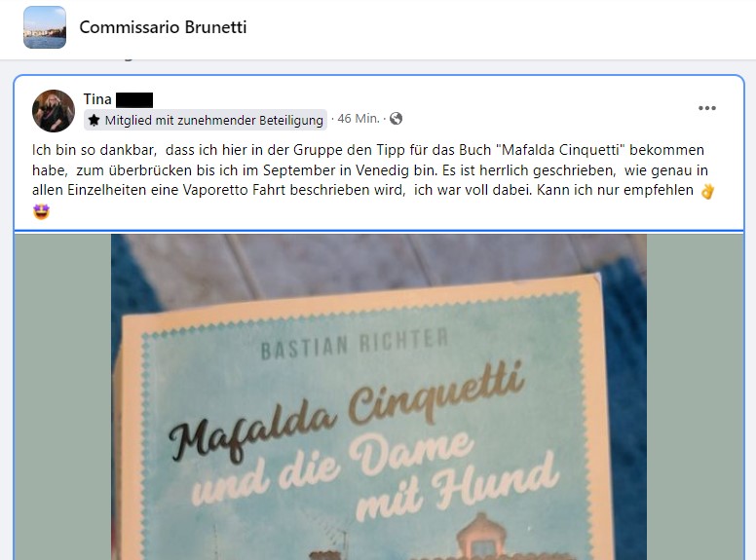Click the poster name Tina

click(97, 99)
